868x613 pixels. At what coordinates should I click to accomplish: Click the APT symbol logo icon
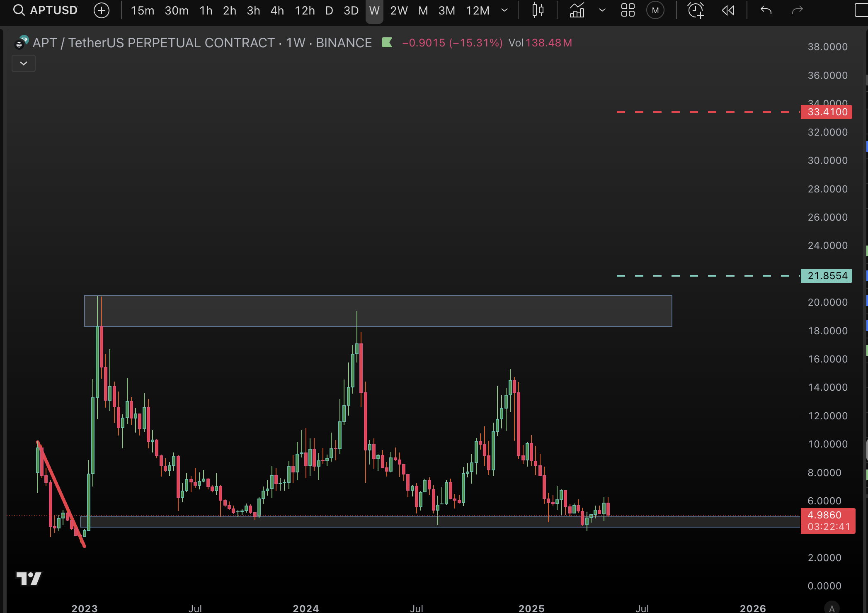coord(21,42)
